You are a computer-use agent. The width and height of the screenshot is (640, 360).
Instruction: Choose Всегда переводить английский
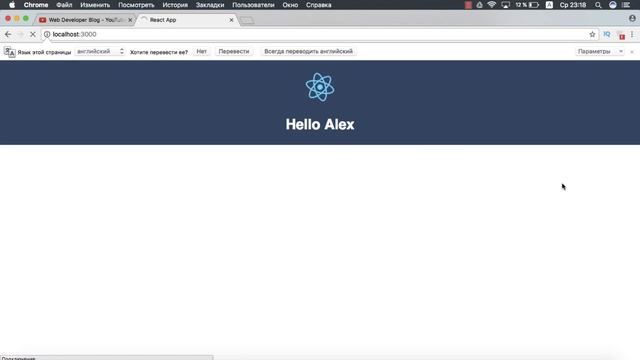(309, 51)
